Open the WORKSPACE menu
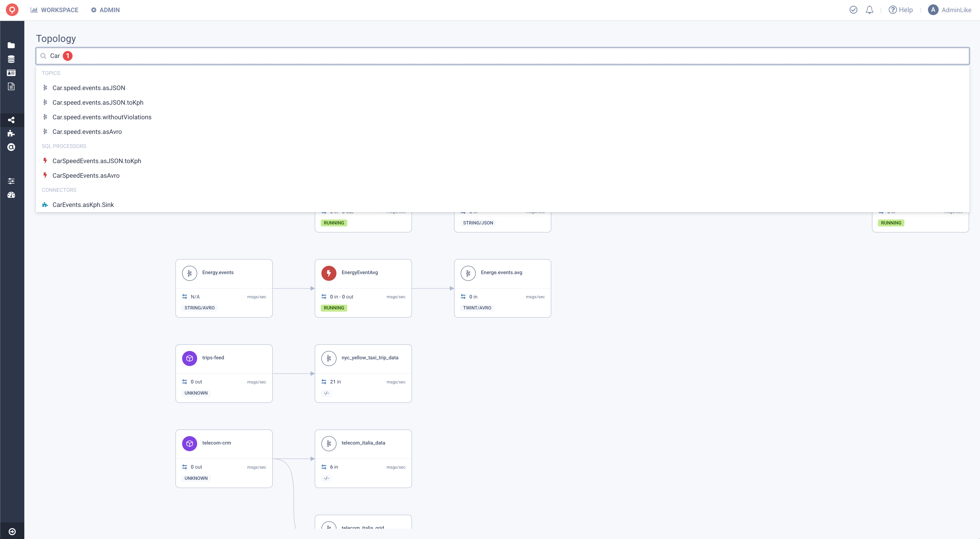The image size is (980, 539). (x=54, y=10)
